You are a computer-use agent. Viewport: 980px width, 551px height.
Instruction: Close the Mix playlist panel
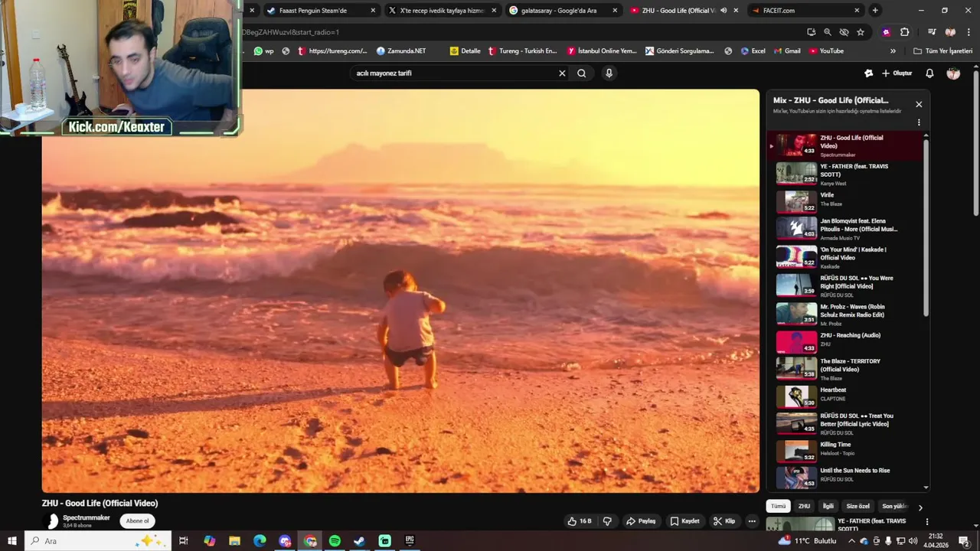pos(919,104)
